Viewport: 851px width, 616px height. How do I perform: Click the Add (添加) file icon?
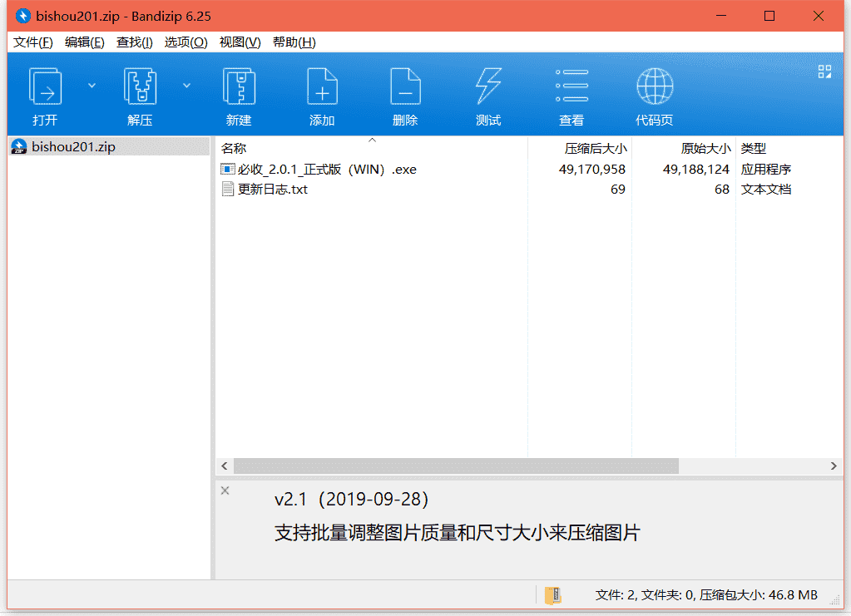tap(322, 86)
